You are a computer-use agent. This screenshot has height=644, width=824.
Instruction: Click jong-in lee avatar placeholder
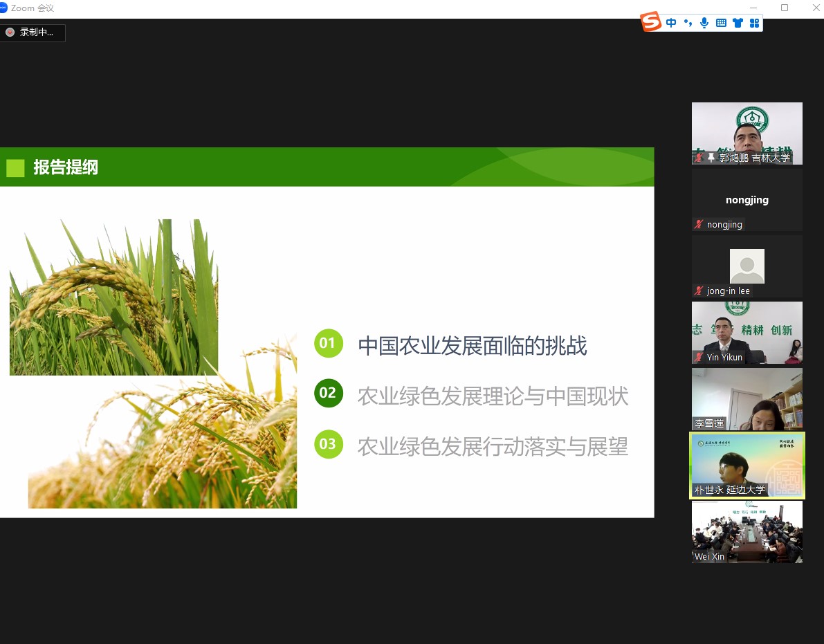[747, 266]
